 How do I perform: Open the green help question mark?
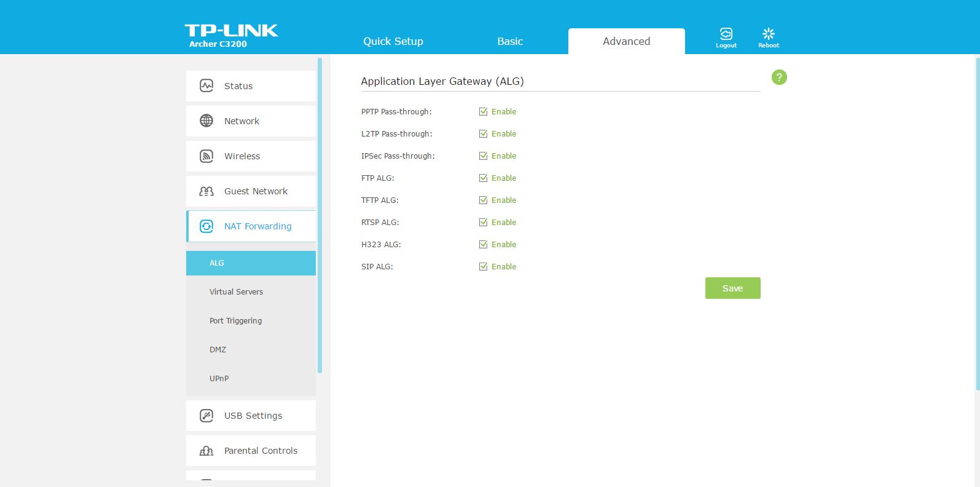(x=779, y=77)
